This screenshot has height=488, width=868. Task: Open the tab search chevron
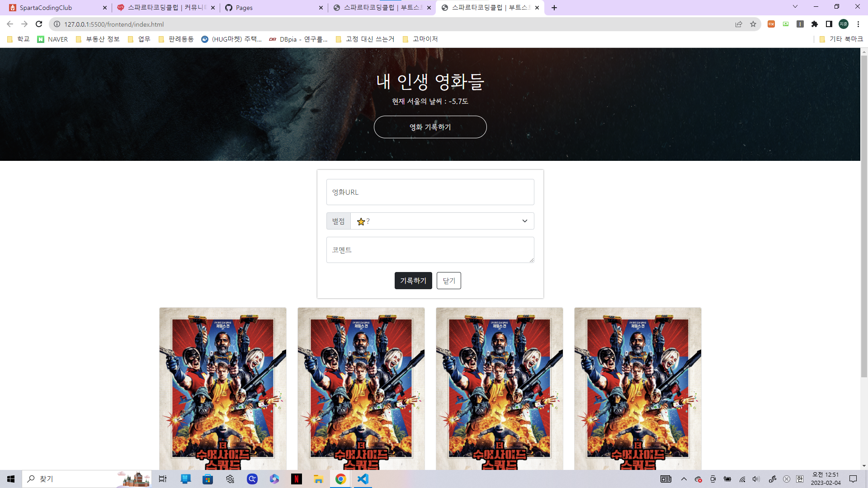click(795, 7)
